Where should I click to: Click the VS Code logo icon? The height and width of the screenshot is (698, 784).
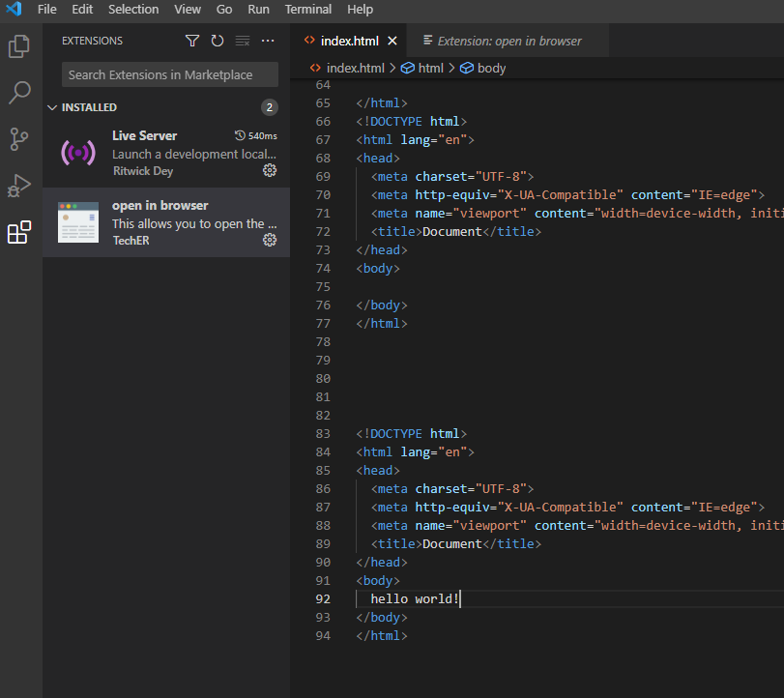click(x=14, y=9)
